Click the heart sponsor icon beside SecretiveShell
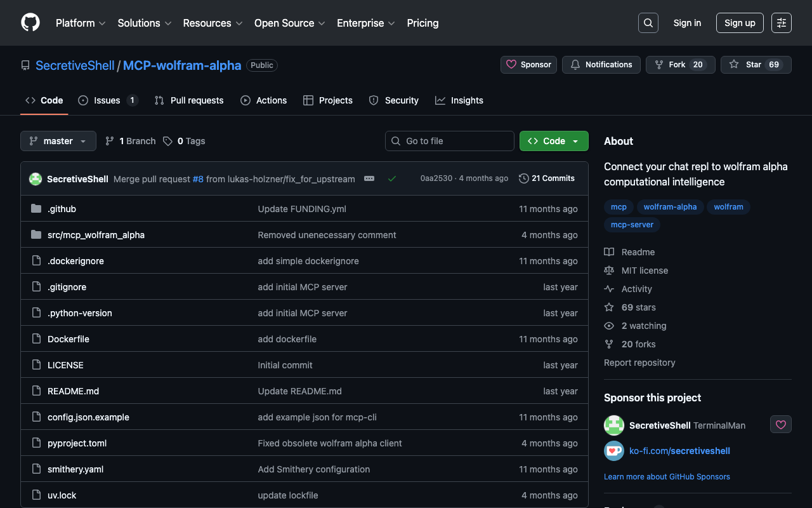 [x=780, y=425]
